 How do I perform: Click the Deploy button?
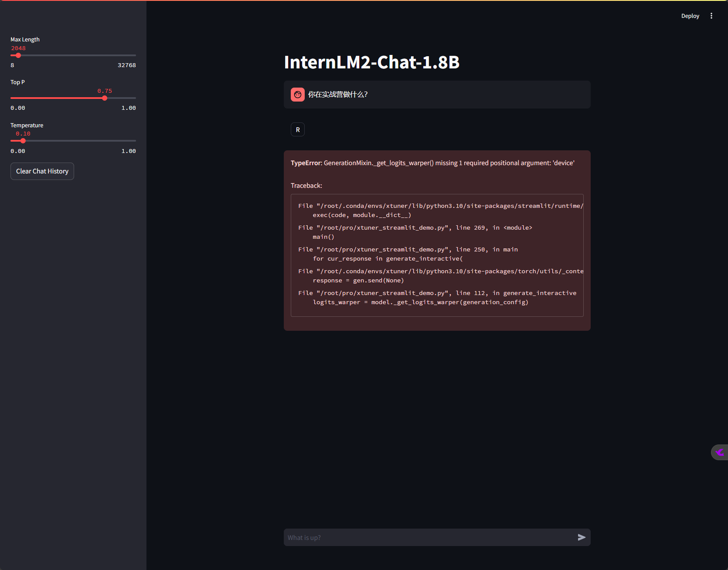690,16
